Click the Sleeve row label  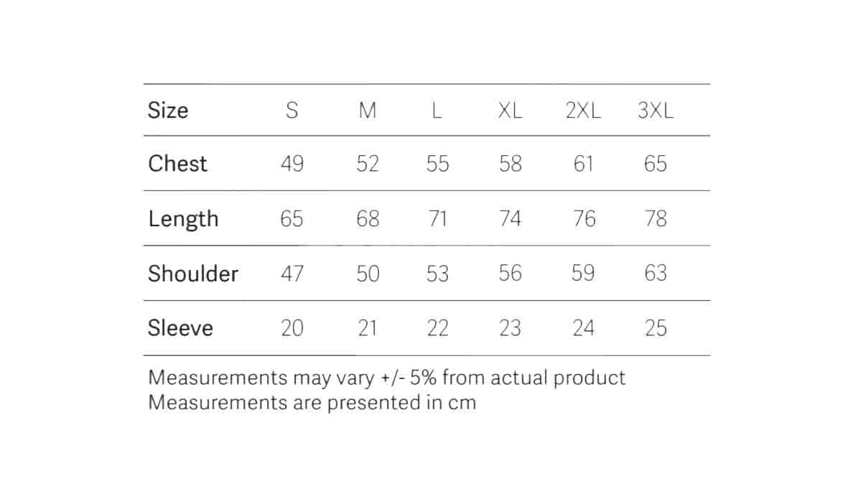(x=181, y=327)
